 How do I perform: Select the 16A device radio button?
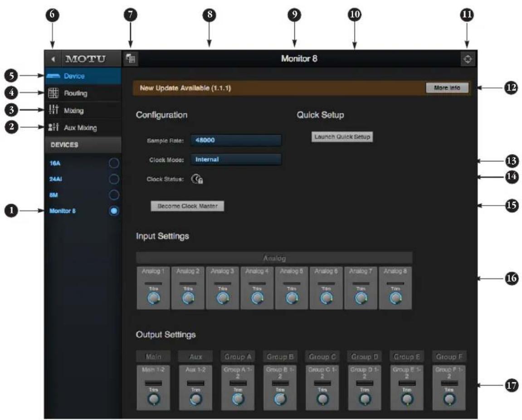(114, 163)
